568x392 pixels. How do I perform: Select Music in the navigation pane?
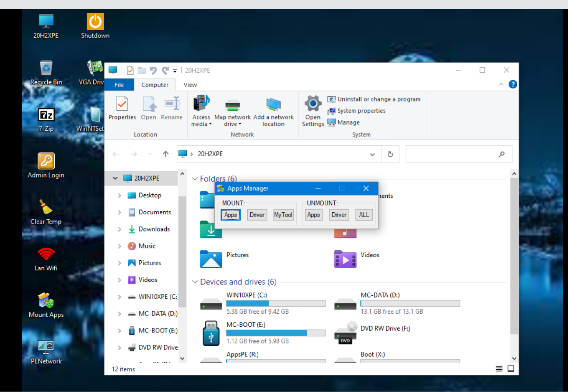(x=147, y=246)
